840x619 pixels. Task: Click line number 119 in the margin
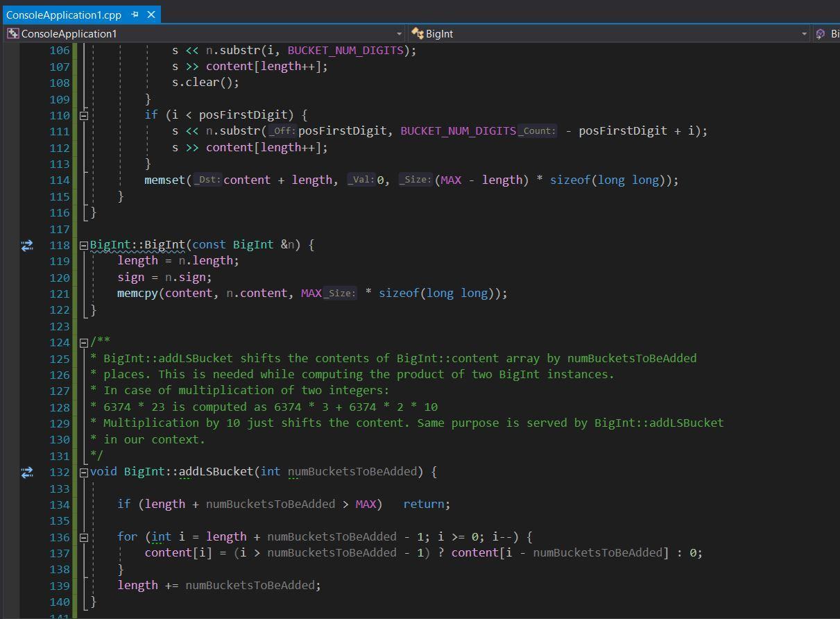click(x=60, y=260)
